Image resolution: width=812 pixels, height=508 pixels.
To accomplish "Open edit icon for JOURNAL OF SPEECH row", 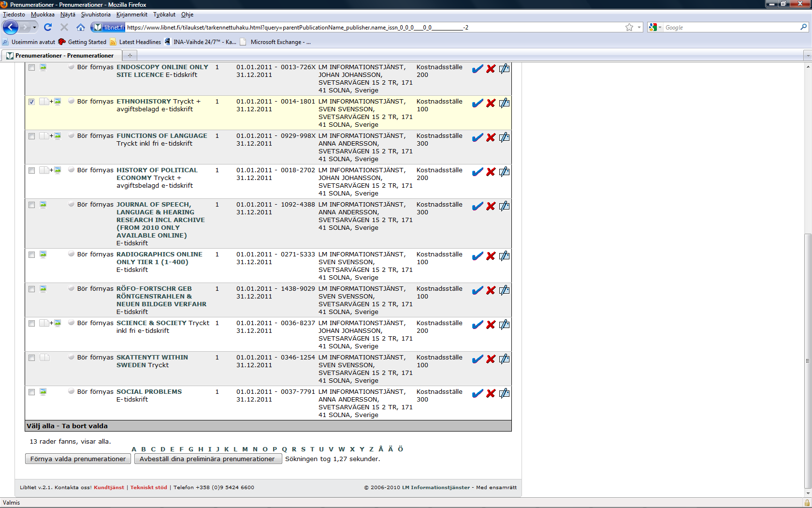I will 504,206.
